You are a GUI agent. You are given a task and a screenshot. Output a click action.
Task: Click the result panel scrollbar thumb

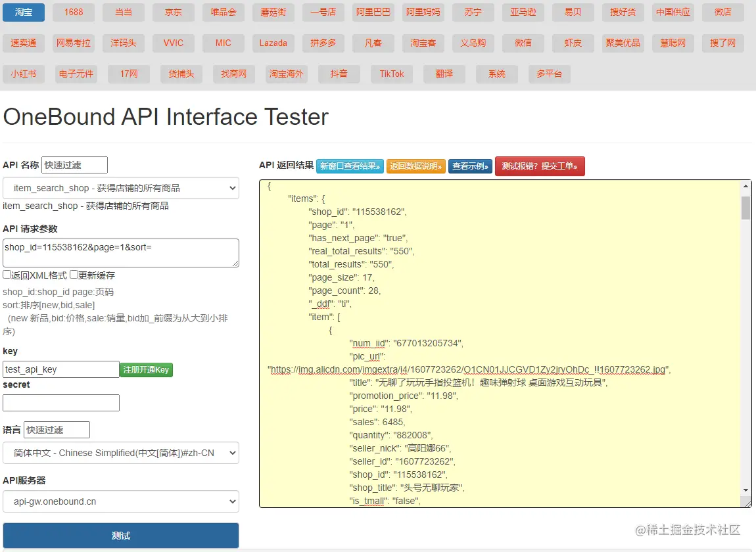(746, 208)
